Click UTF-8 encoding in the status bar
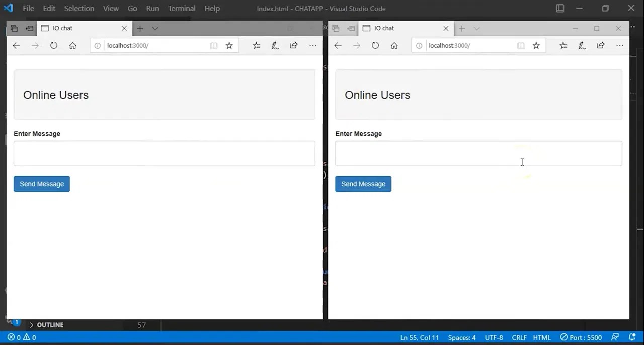Screen dimensions: 644x345 click(494, 337)
